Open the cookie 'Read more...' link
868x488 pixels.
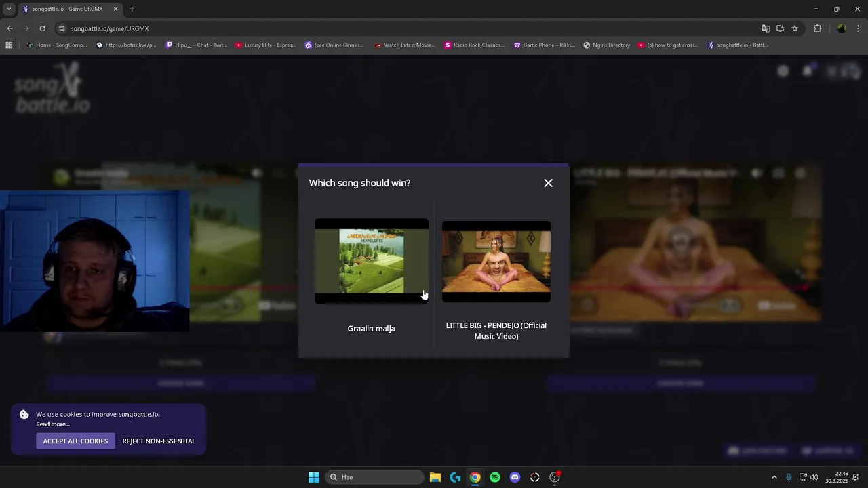click(53, 424)
